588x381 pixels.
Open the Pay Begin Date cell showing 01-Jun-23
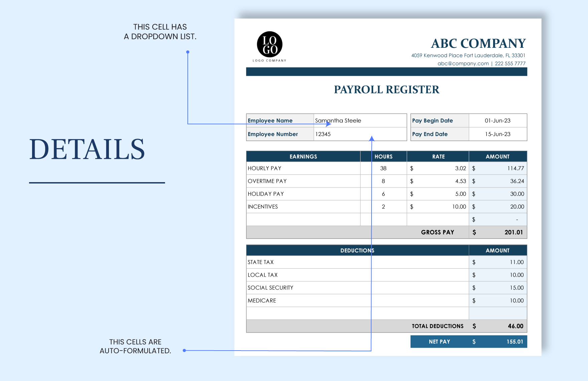tap(497, 121)
